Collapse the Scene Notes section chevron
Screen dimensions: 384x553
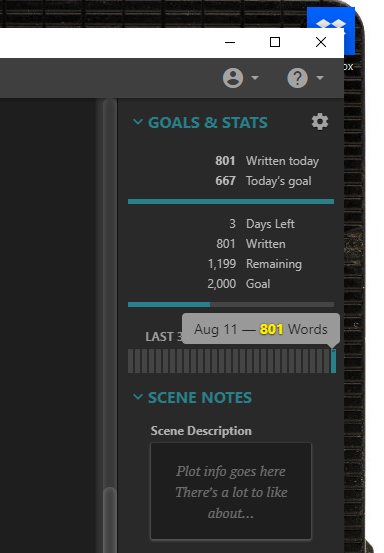point(138,397)
